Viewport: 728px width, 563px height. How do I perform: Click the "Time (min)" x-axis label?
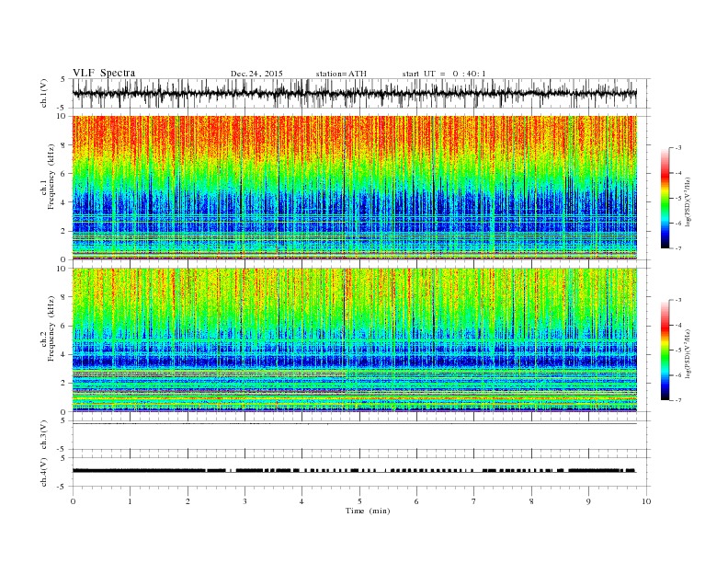(x=368, y=511)
